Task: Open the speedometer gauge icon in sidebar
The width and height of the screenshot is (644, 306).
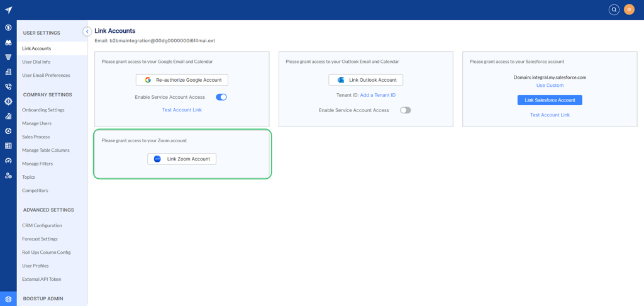Action: pyautogui.click(x=8, y=161)
